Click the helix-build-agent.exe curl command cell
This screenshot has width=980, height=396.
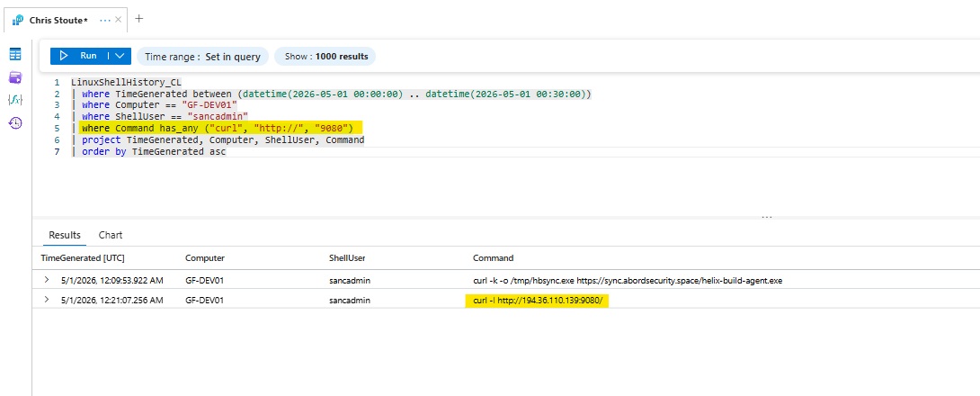click(x=628, y=280)
